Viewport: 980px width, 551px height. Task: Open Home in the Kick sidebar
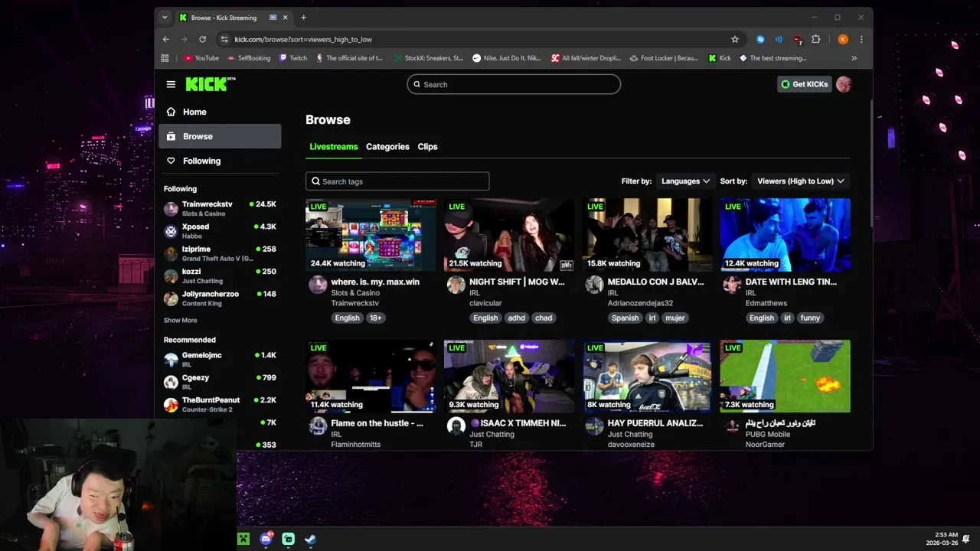pos(220,112)
